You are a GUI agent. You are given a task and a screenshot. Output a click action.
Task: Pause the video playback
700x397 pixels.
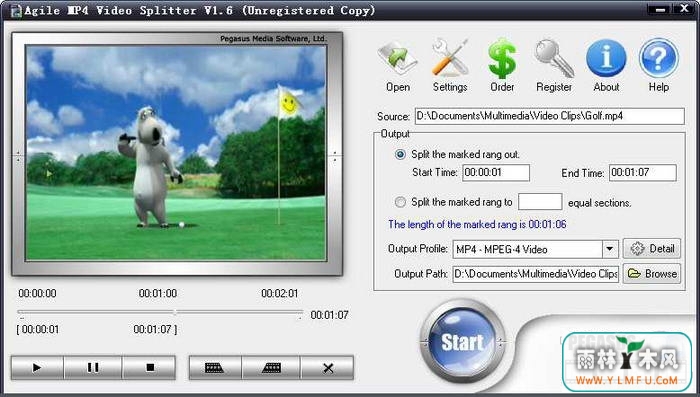pyautogui.click(x=93, y=368)
